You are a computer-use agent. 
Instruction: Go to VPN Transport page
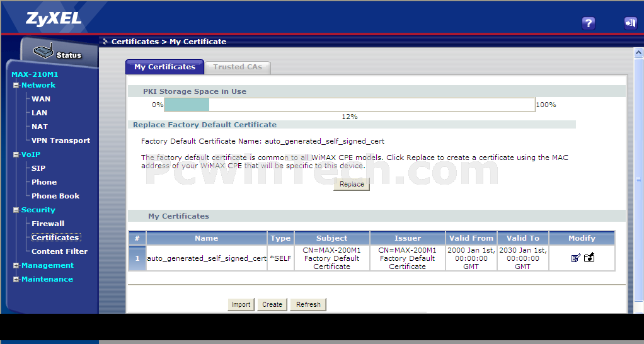tap(60, 140)
